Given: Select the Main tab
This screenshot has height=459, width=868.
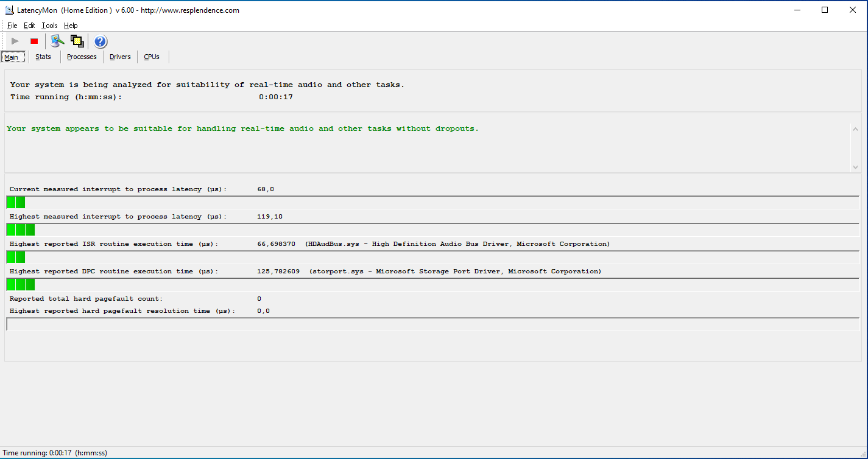Looking at the screenshot, I should point(13,57).
